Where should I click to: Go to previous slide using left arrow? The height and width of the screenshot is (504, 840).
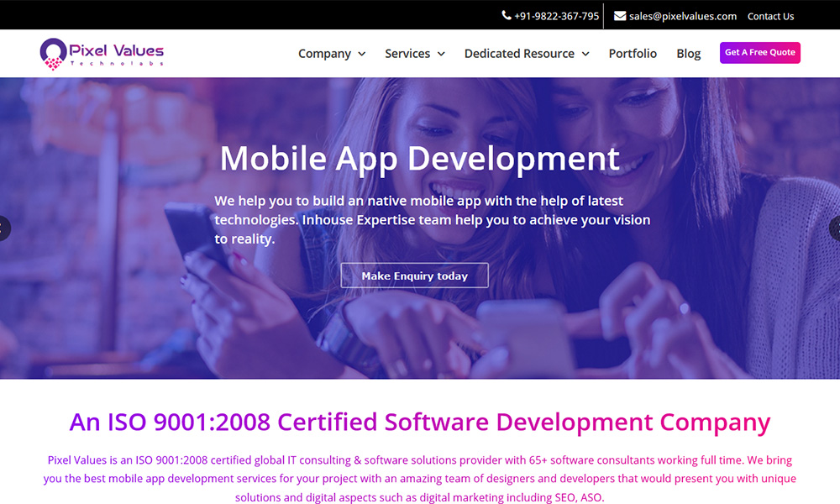4,228
